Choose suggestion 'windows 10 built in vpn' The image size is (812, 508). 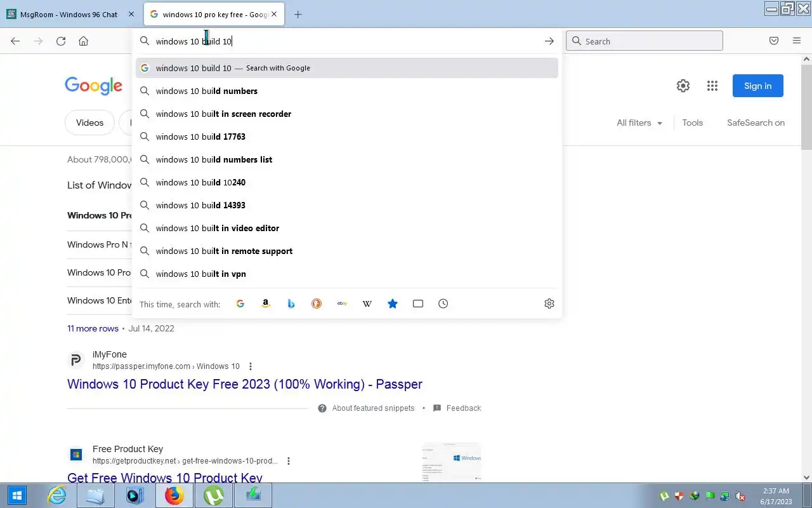click(x=347, y=274)
